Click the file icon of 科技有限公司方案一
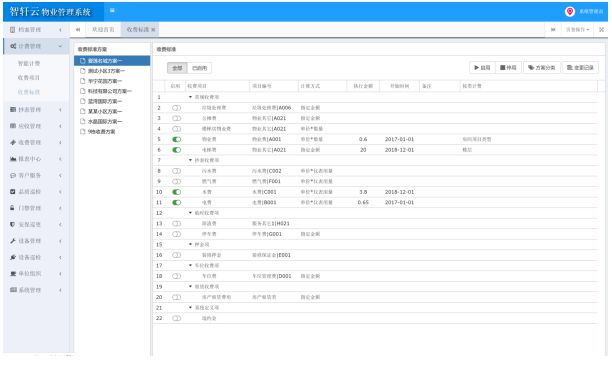 (x=82, y=91)
